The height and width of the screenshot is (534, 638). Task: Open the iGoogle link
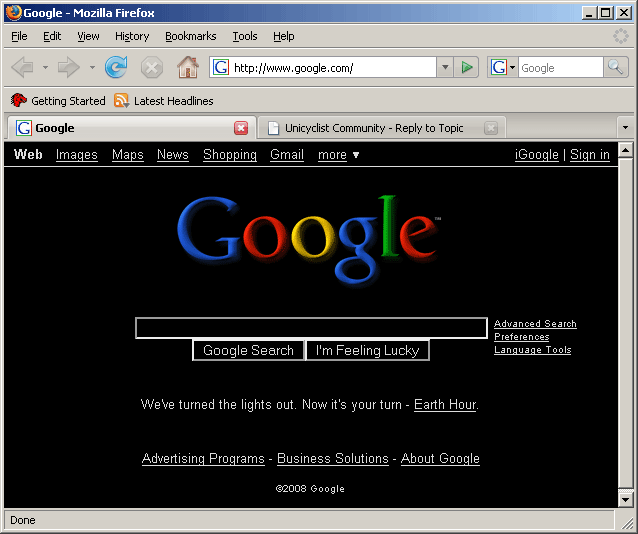(x=537, y=155)
